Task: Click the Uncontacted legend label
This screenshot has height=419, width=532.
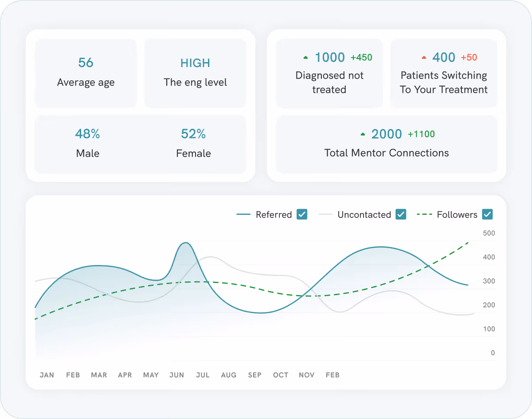Action: [364, 215]
